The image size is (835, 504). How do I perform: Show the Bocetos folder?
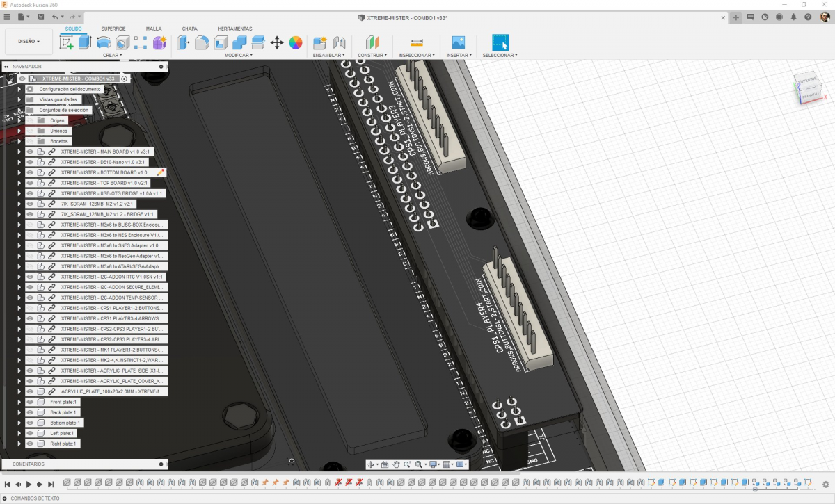click(x=30, y=141)
